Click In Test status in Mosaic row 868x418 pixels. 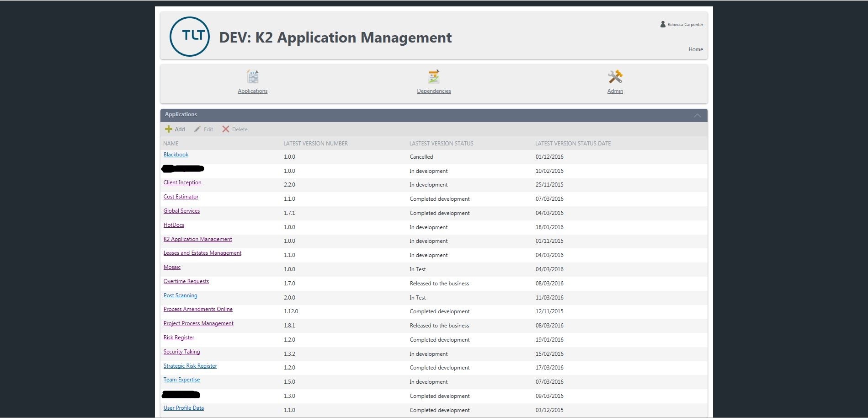[417, 269]
